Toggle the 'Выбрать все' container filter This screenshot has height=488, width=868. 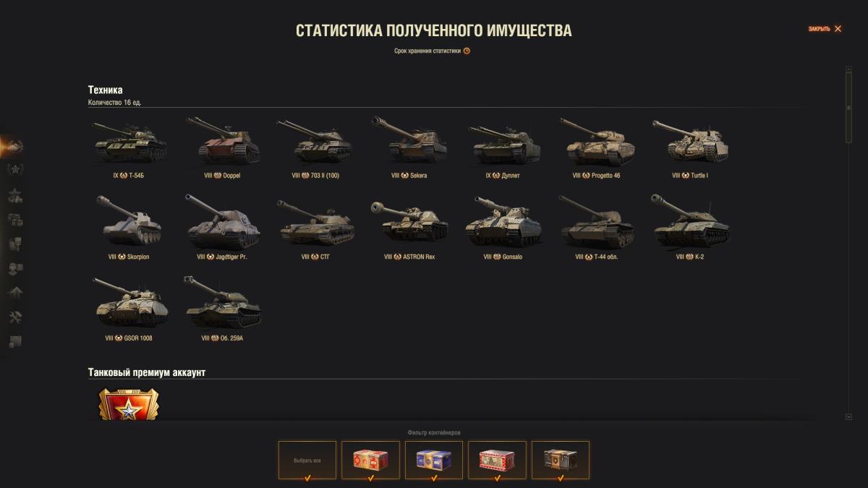(307, 460)
